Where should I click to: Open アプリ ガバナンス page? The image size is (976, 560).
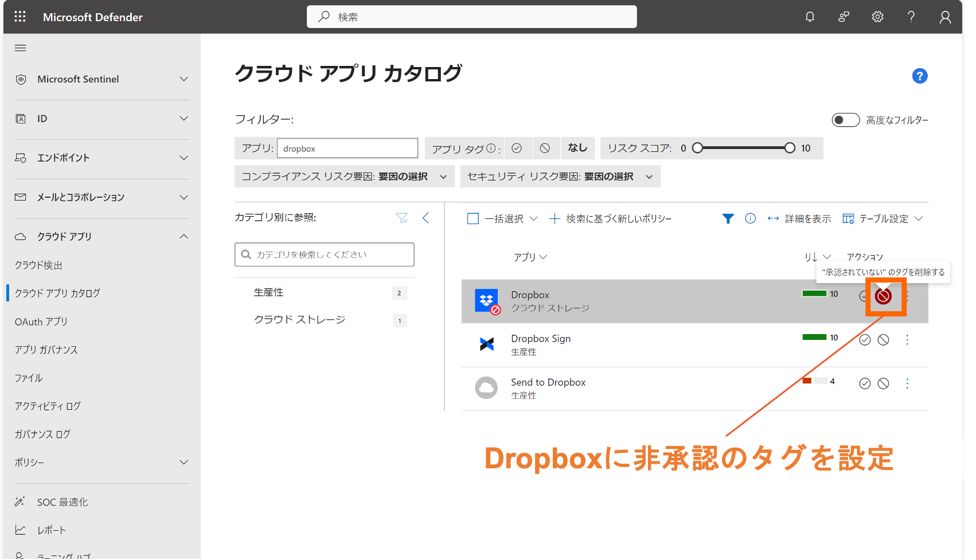(46, 350)
